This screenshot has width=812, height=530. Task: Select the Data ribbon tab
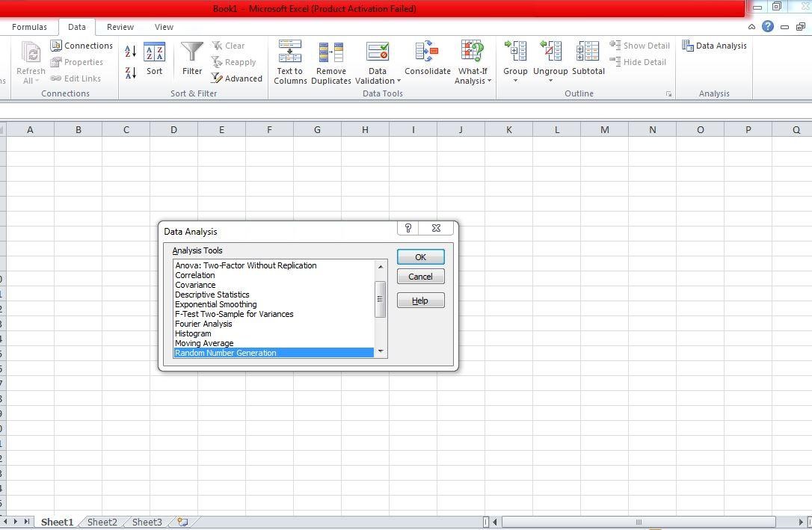click(x=77, y=27)
